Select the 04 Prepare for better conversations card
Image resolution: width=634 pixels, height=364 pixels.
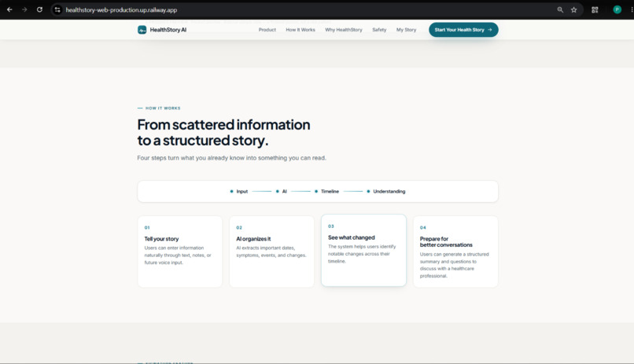pos(455,252)
